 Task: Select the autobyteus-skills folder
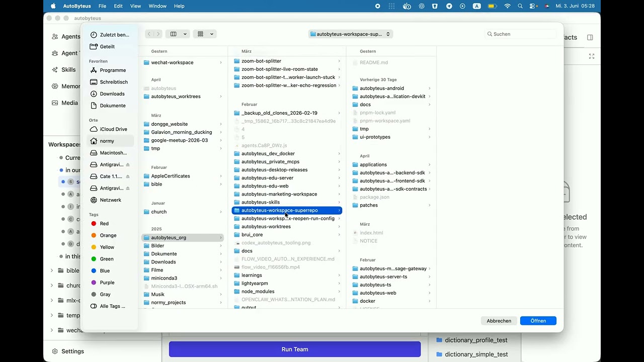click(287, 202)
